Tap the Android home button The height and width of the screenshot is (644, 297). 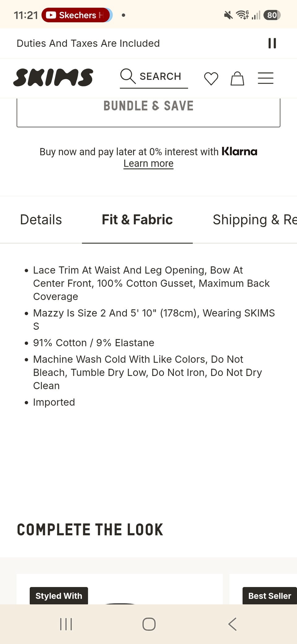(x=149, y=624)
